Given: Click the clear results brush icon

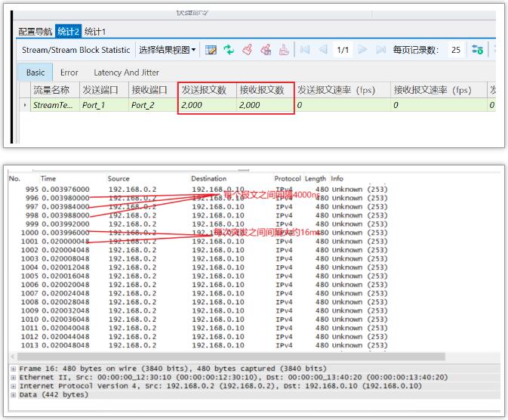Looking at the screenshot, I should click(x=247, y=50).
